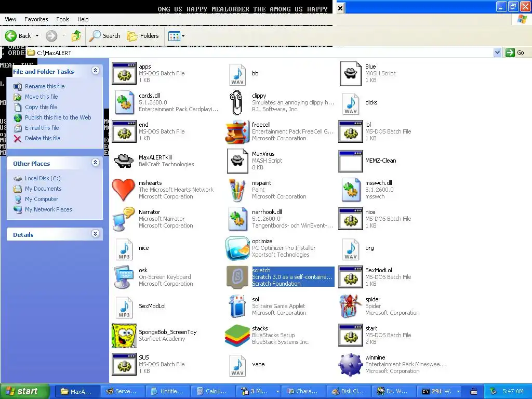Open the Help menu

pos(83,19)
